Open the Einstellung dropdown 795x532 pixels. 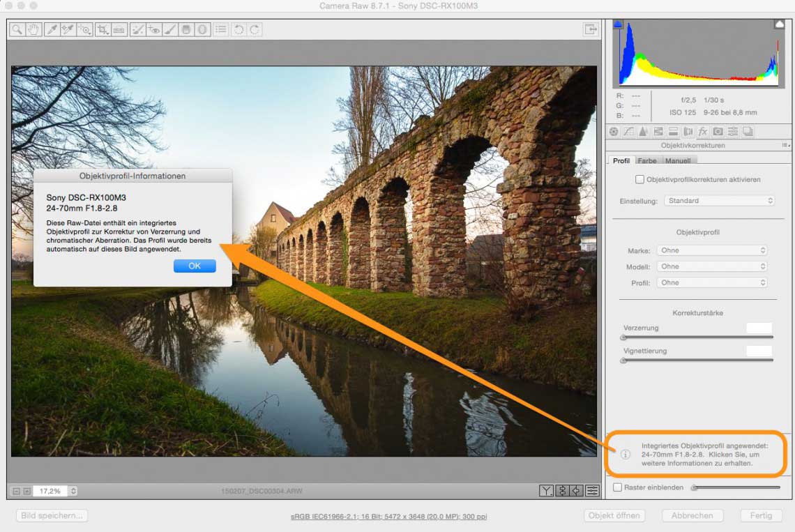click(x=719, y=201)
